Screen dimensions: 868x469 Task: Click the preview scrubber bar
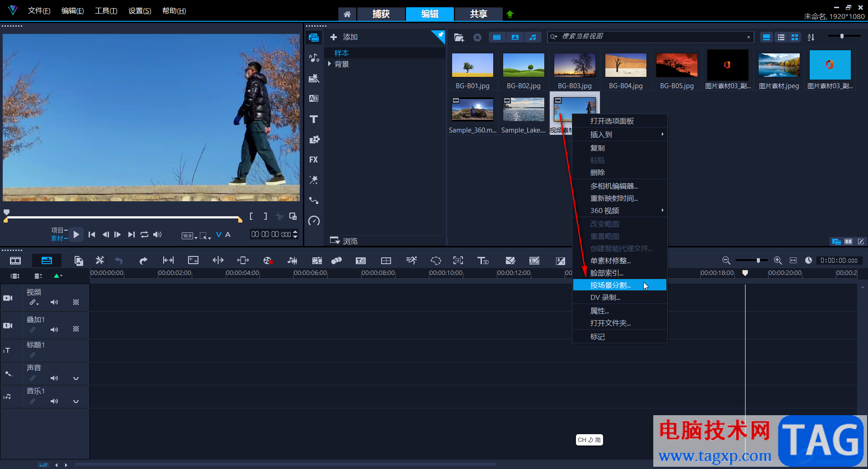coord(124,218)
